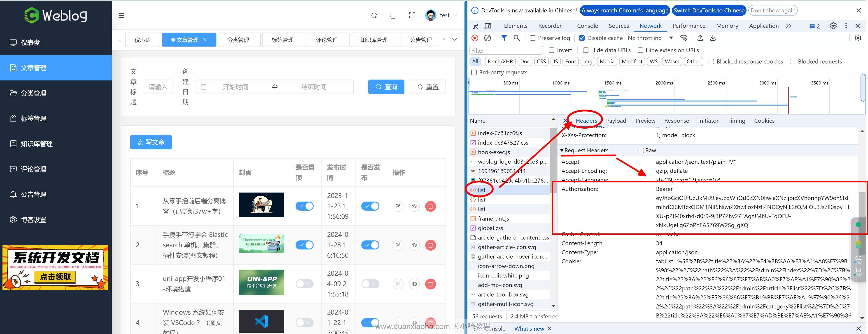The width and height of the screenshot is (868, 334).
Task: Click red delete icon for article 1
Action: tap(430, 206)
